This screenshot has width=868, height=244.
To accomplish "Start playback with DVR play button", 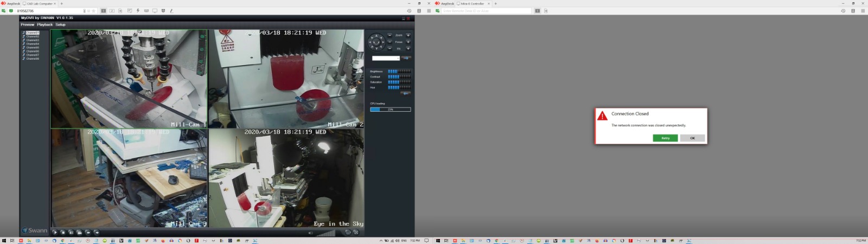I will pyautogui.click(x=55, y=232).
